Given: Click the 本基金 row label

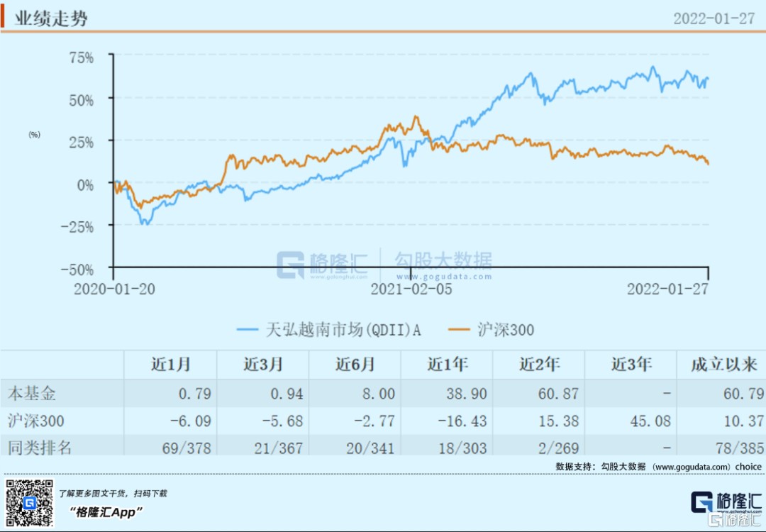Looking at the screenshot, I should point(32,393).
